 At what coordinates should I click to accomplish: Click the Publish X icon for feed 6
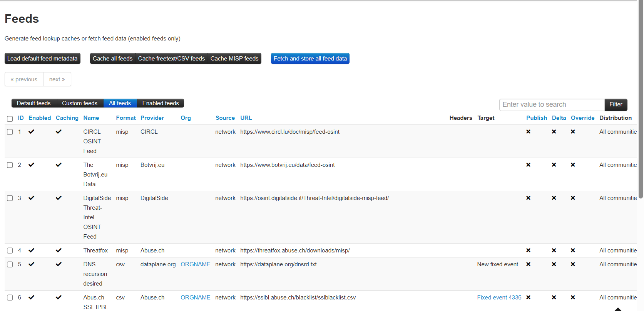pos(528,298)
